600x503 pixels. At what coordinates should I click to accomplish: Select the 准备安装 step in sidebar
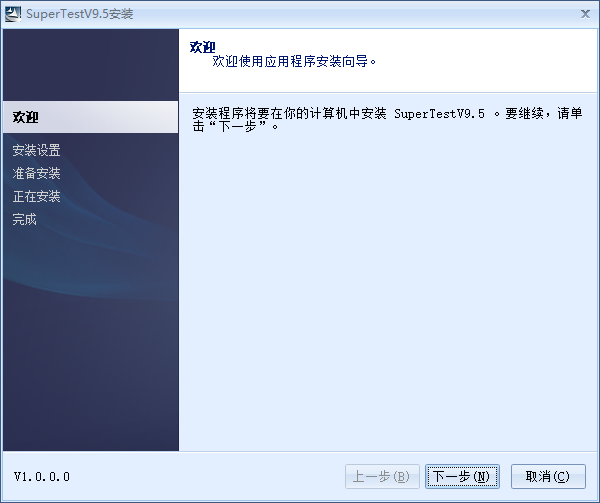click(x=36, y=173)
